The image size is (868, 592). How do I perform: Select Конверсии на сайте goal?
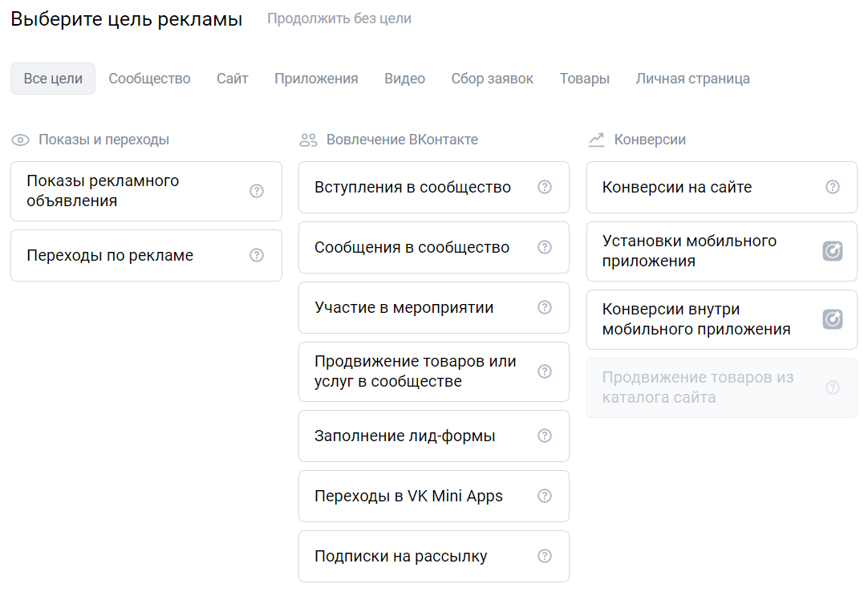[x=722, y=188]
